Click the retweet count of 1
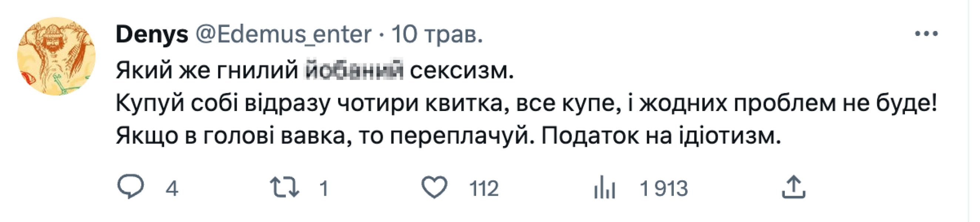Viewport: 980px width, 222px height. [324, 189]
